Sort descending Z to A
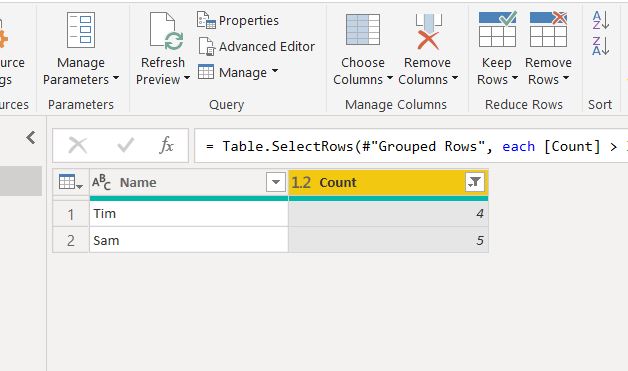Image resolution: width=628 pixels, height=371 pixels. [600, 46]
